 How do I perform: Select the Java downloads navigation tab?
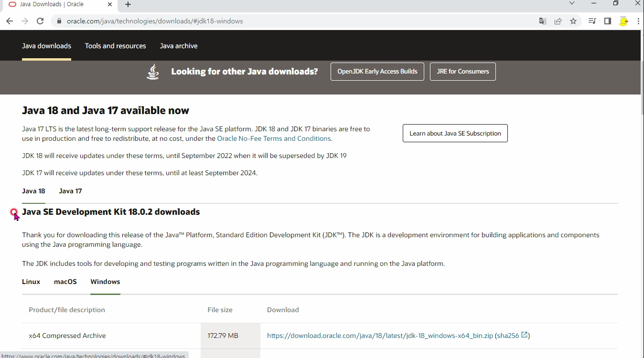46,46
